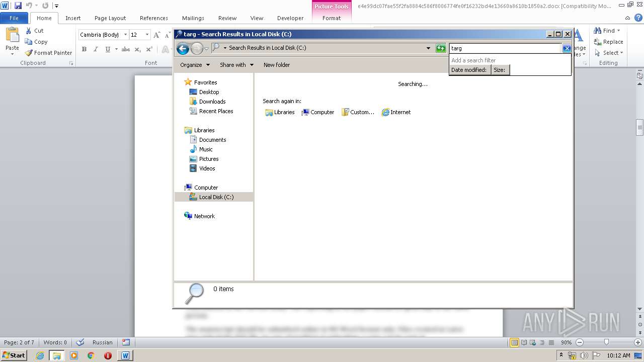Viewport: 644px width, 362px height.
Task: Open the font size 12 dropdown
Action: 147,35
